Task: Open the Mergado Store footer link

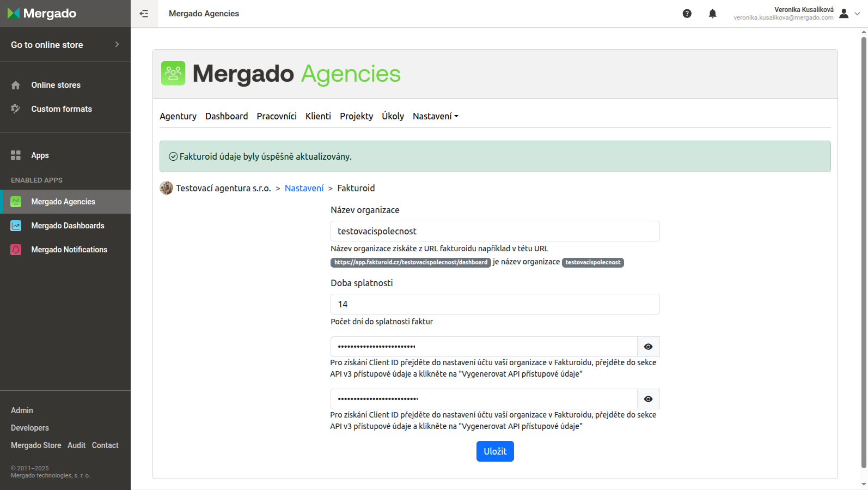Action: point(36,445)
